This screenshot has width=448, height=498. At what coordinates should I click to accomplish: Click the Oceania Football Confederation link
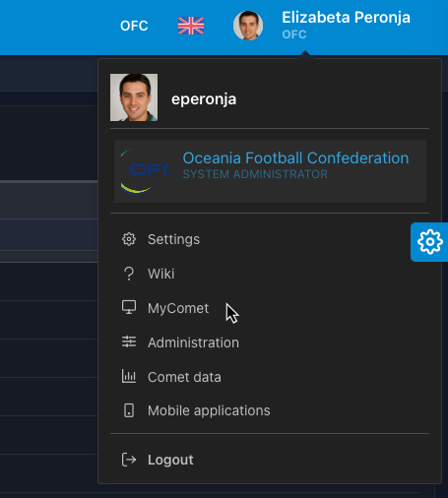click(295, 158)
